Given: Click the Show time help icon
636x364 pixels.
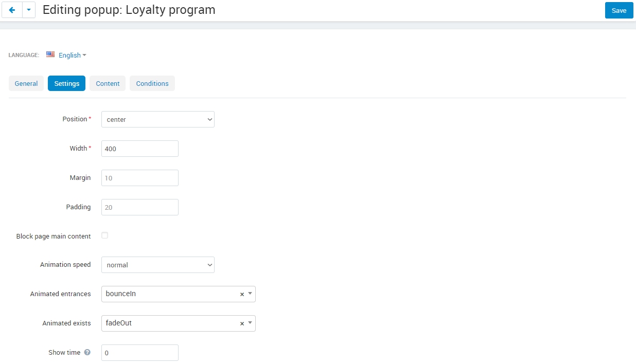Looking at the screenshot, I should tap(87, 353).
